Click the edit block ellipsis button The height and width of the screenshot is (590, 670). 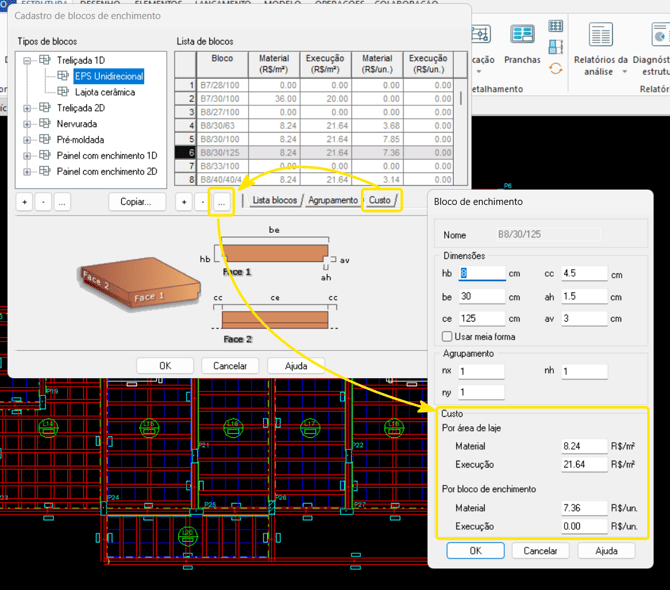tap(221, 202)
